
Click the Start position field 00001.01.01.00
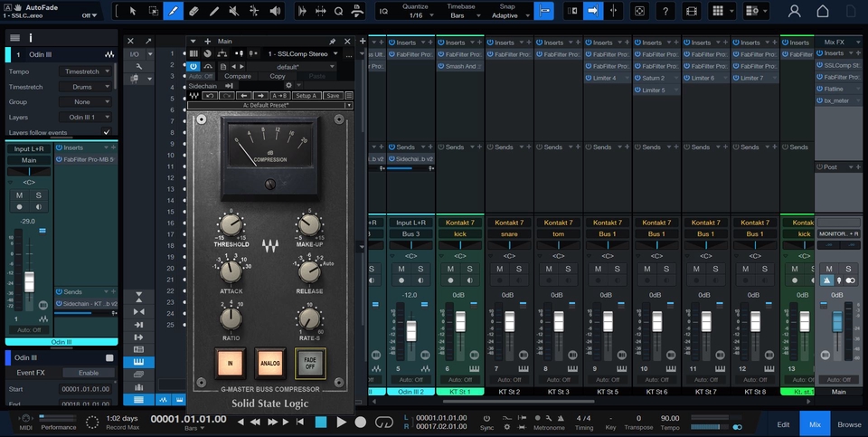pyautogui.click(x=86, y=389)
